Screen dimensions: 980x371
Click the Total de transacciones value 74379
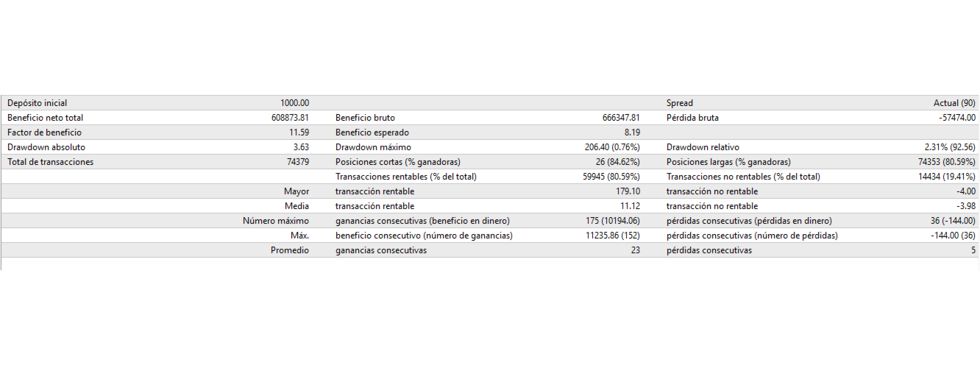pos(297,162)
